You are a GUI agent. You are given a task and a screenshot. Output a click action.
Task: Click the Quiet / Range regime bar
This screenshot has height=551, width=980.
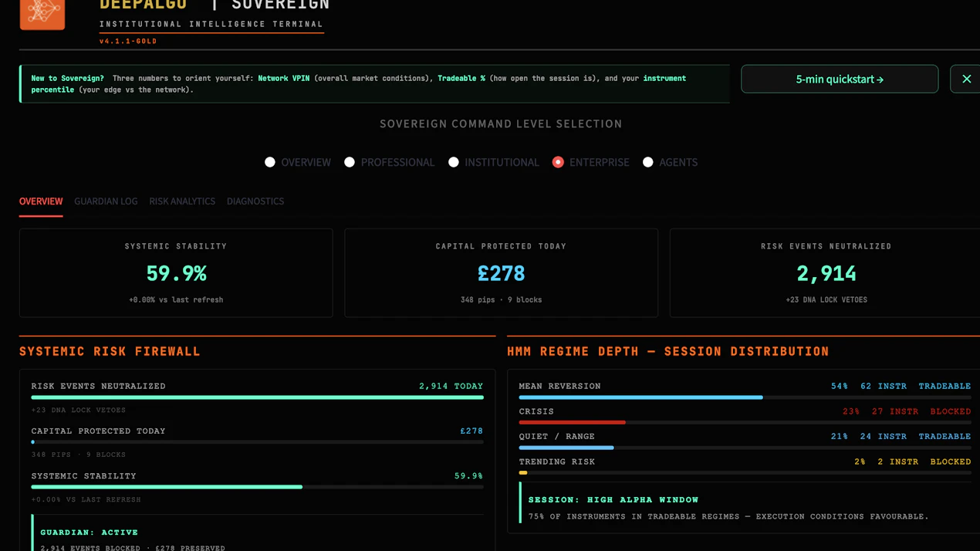pos(745,448)
